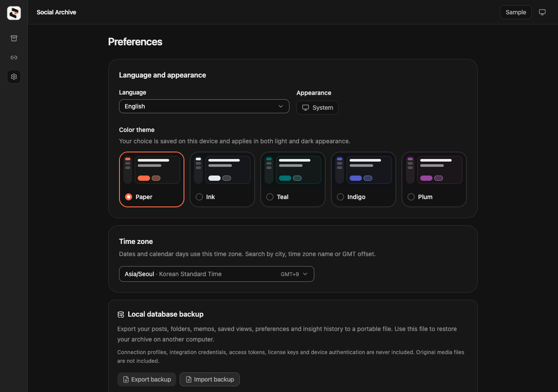This screenshot has width=558, height=392.
Task: Click the Ink theme preview thumbnail
Action: click(x=222, y=170)
